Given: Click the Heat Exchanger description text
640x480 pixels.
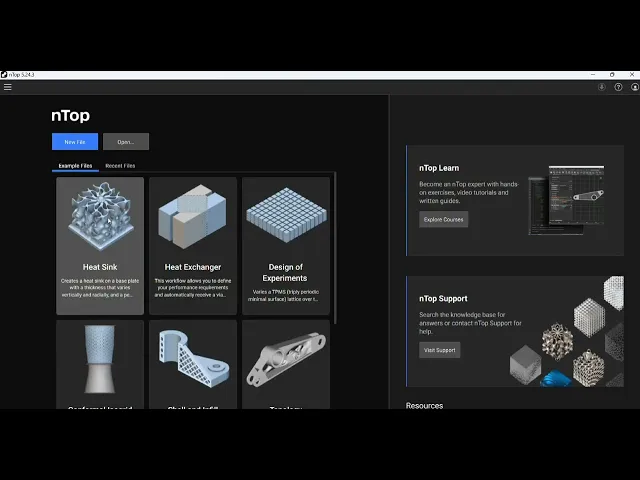Looking at the screenshot, I should (193, 288).
